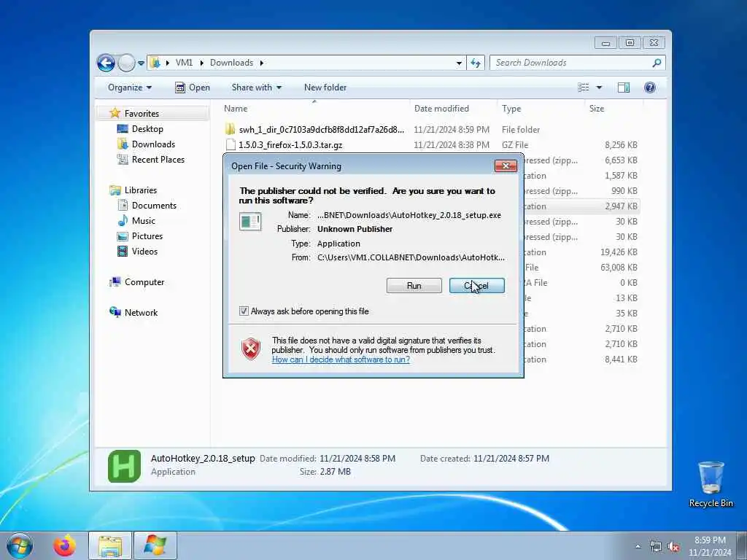Image resolution: width=747 pixels, height=560 pixels.
Task: Maximize the Explorer Downloads window
Action: (x=630, y=43)
